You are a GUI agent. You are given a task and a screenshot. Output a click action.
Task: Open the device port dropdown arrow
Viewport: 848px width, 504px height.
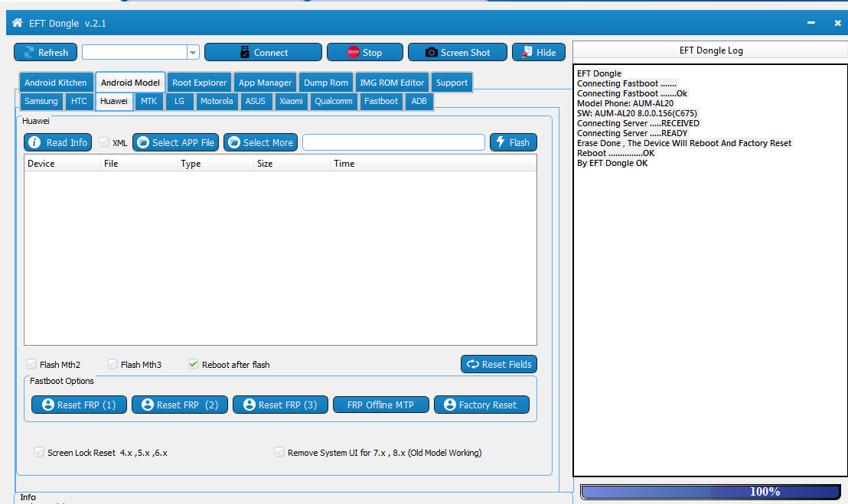pos(193,53)
